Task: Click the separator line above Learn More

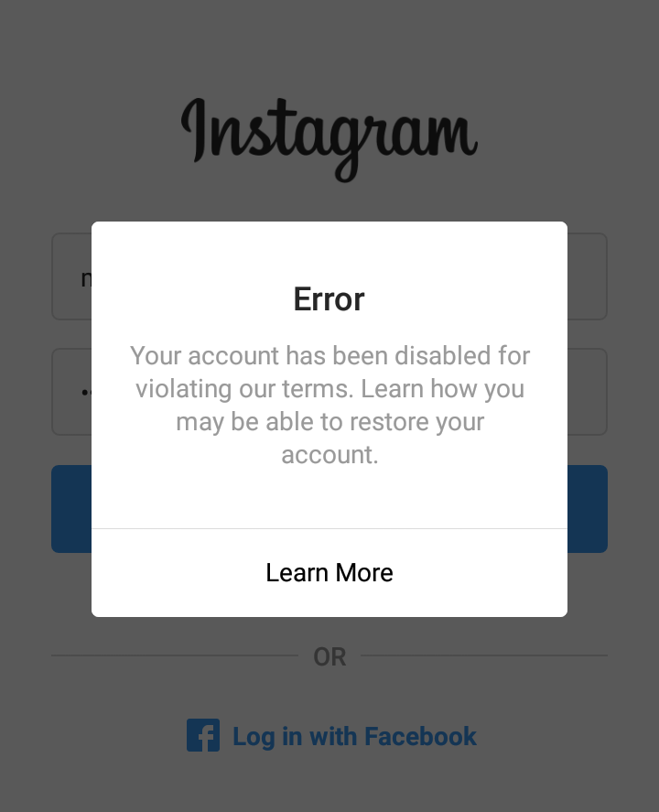Action: click(329, 529)
